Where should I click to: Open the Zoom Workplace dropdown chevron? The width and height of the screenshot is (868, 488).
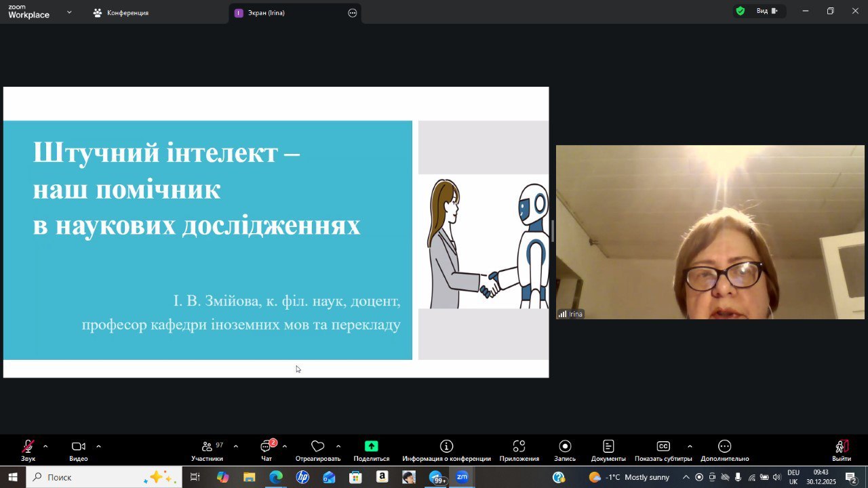tap(69, 12)
